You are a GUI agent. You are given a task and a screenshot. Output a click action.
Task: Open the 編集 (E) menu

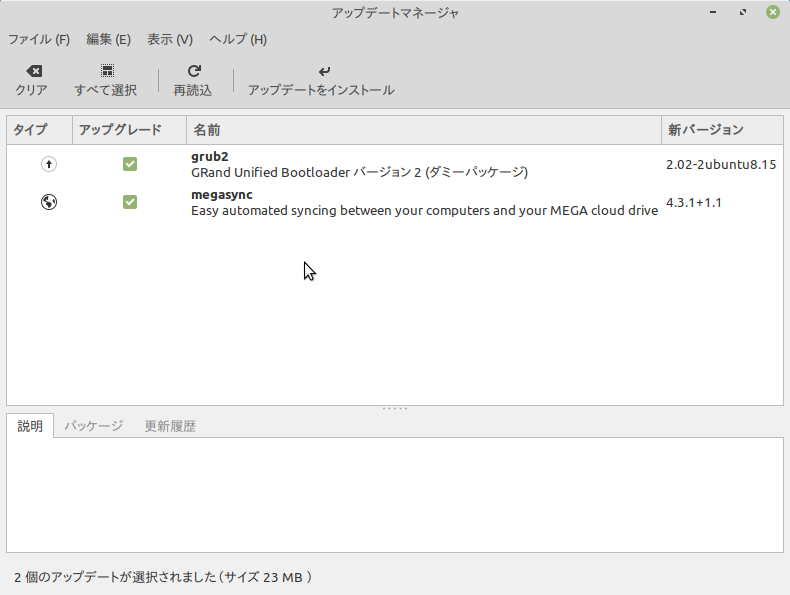pos(108,39)
